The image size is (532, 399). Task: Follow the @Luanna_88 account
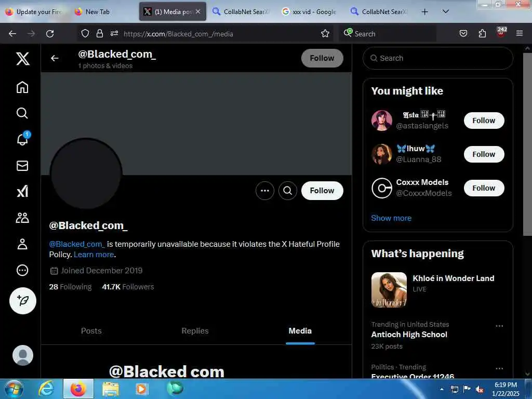pyautogui.click(x=484, y=154)
